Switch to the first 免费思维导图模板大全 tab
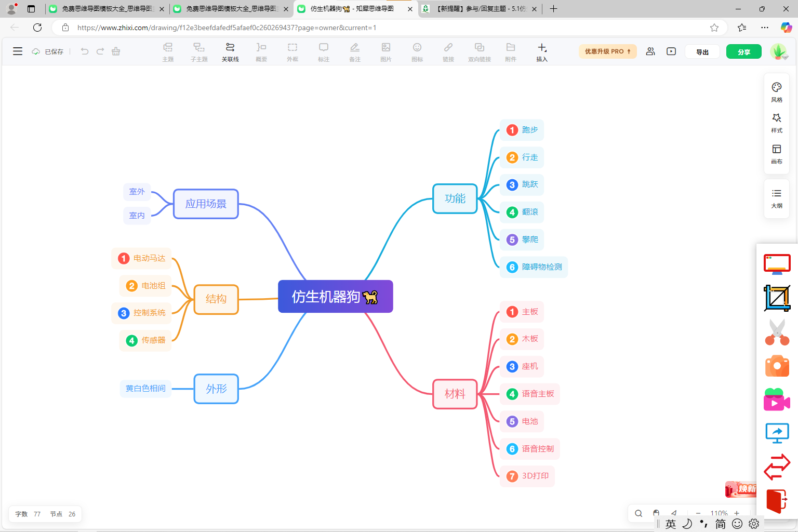 coord(107,9)
